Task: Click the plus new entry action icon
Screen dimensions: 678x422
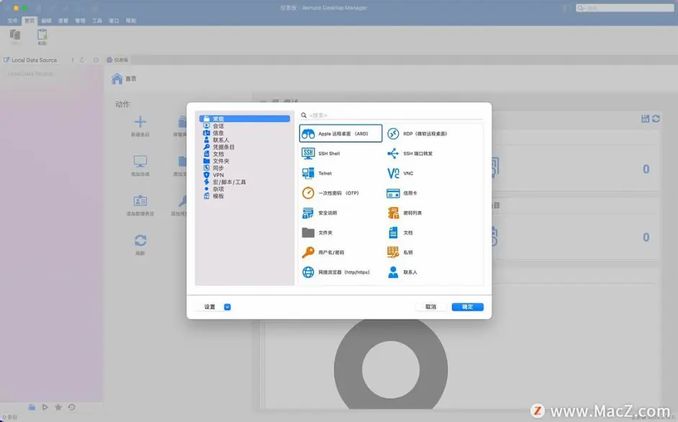Action: click(x=140, y=122)
